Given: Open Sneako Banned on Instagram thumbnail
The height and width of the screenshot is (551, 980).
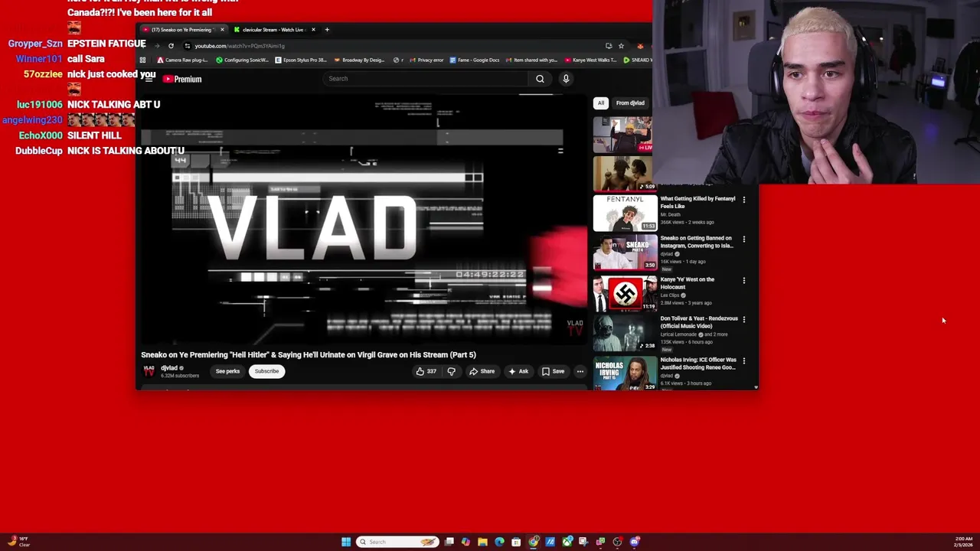Looking at the screenshot, I should pos(625,253).
